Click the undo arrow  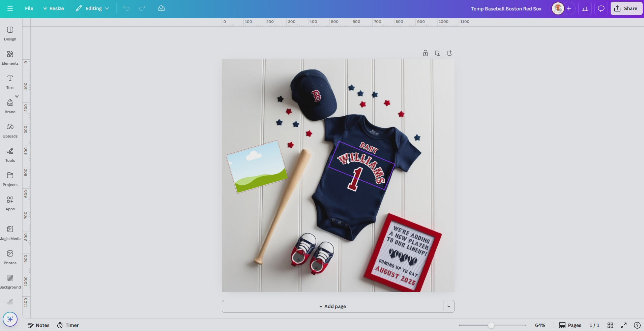pos(126,8)
